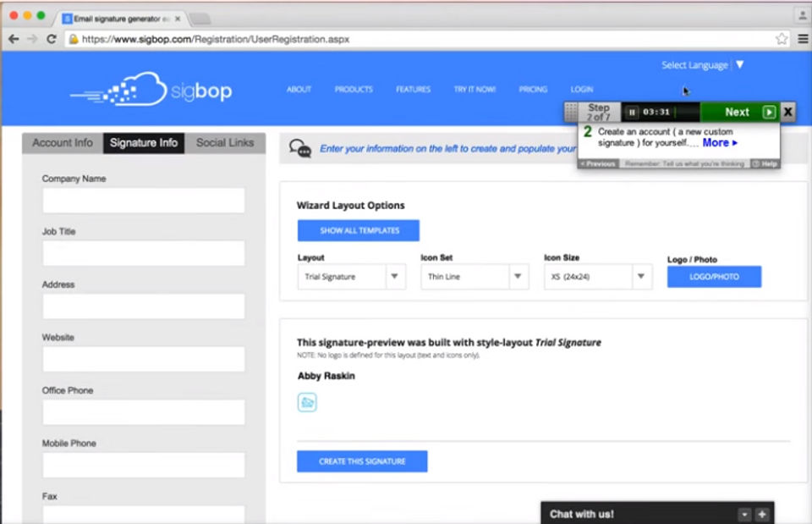The image size is (812, 524).
Task: Close the Email signature generator tab
Action: 178,19
